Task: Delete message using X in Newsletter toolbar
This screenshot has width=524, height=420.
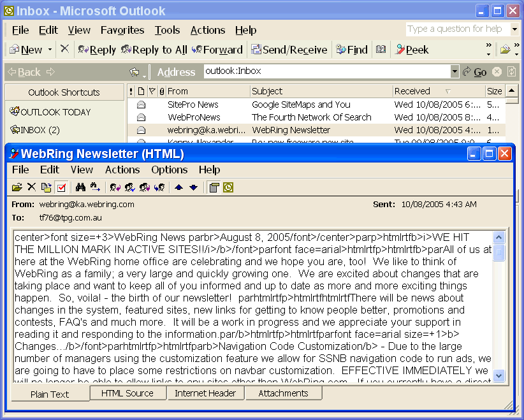Action: (31, 187)
